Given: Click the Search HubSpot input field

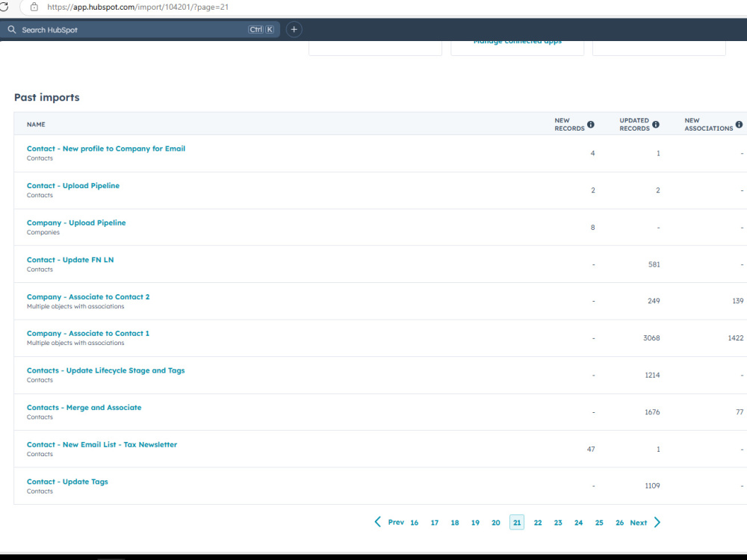Looking at the screenshot, I should pos(140,30).
